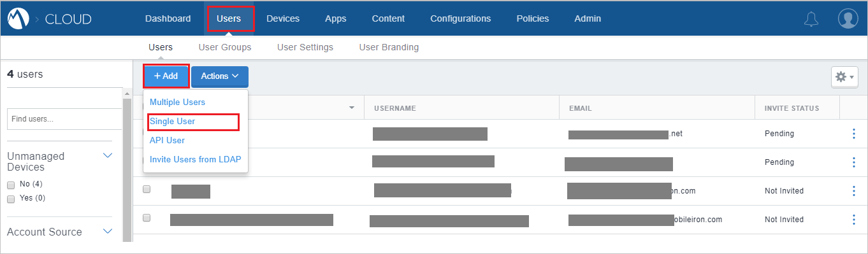
Task: Tick Unmanaged Devices No (4) checkbox
Action: tap(11, 185)
